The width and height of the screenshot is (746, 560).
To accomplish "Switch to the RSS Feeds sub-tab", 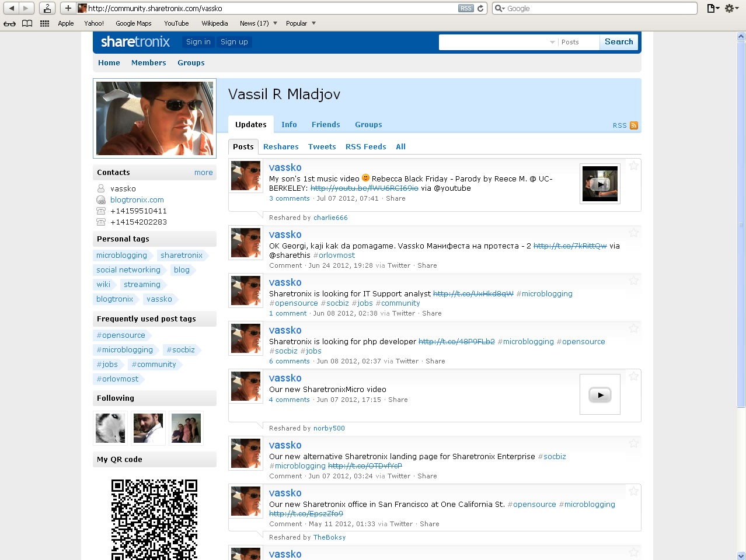I will 366,147.
